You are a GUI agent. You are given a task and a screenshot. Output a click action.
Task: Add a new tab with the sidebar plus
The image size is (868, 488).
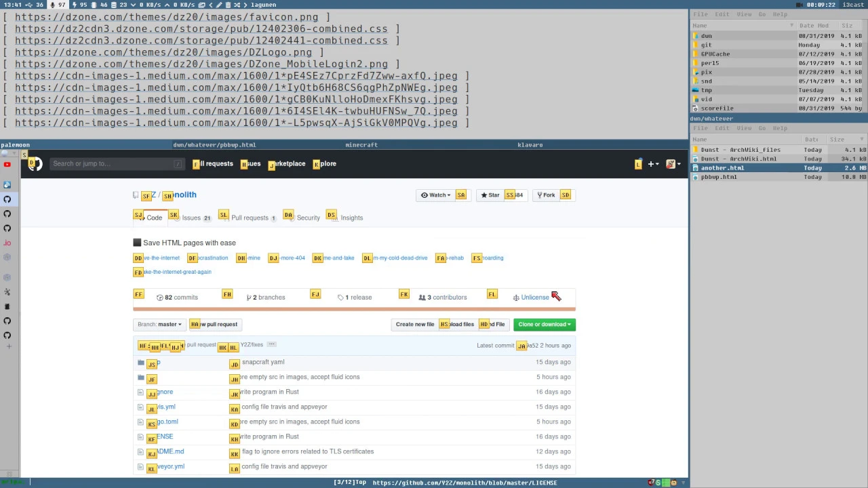(8, 347)
